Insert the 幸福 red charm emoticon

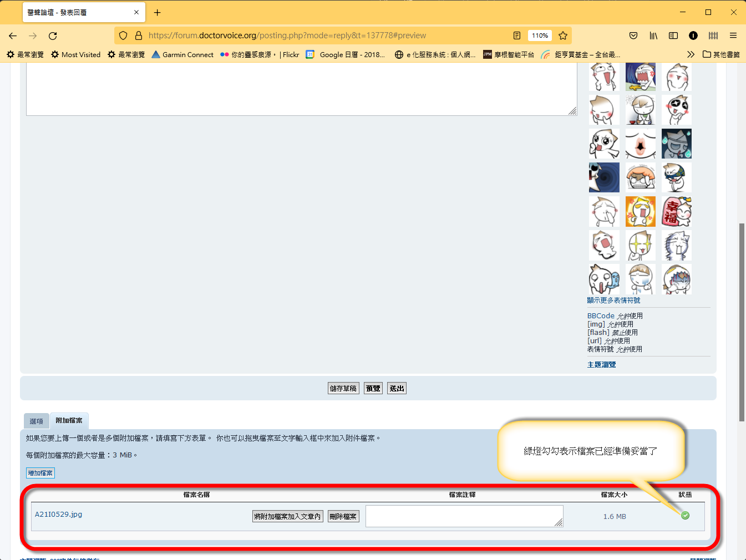click(677, 211)
